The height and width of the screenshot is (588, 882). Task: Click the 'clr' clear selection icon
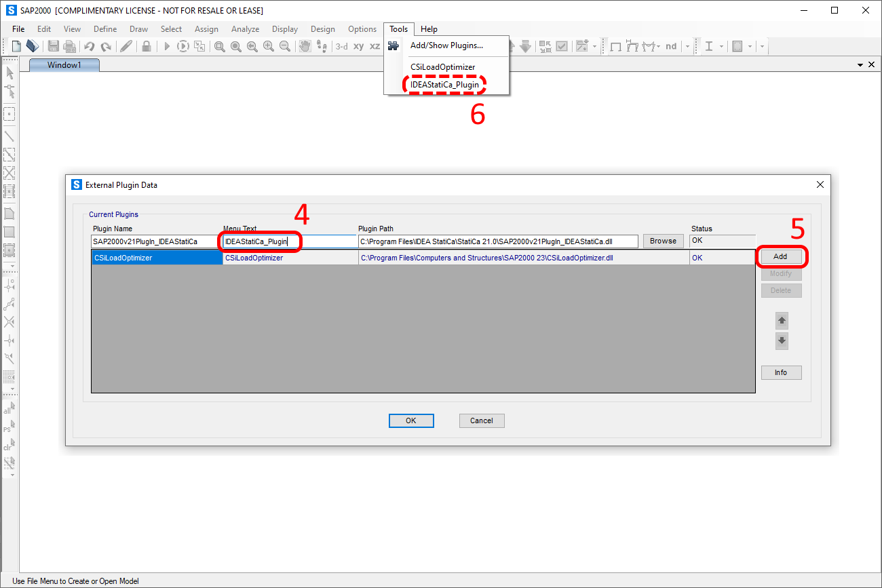pos(9,445)
